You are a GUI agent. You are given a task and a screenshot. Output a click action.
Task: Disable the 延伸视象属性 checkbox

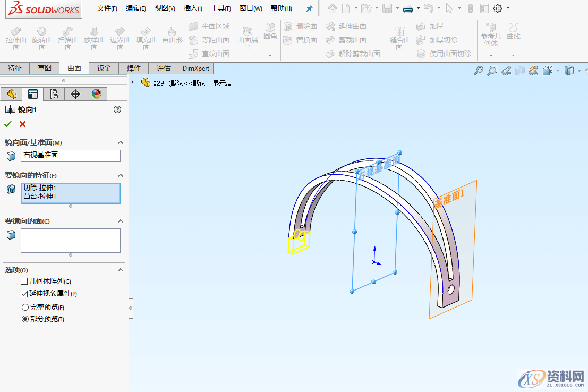[24, 293]
